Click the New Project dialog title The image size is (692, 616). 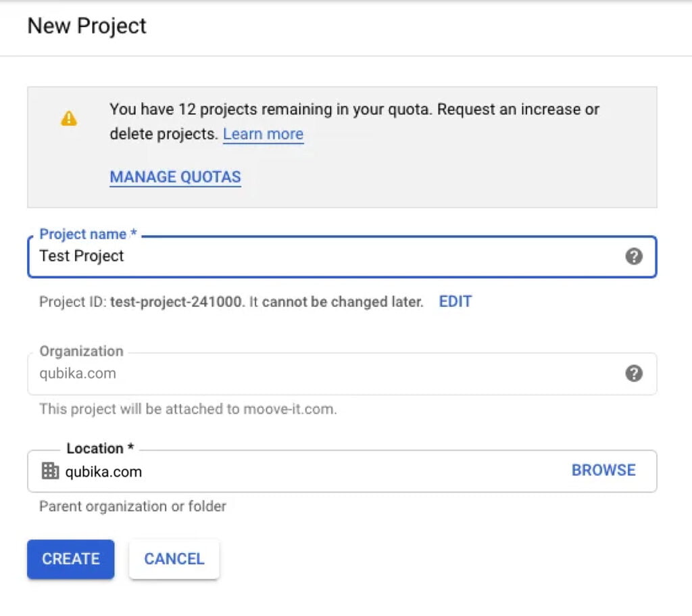[86, 26]
